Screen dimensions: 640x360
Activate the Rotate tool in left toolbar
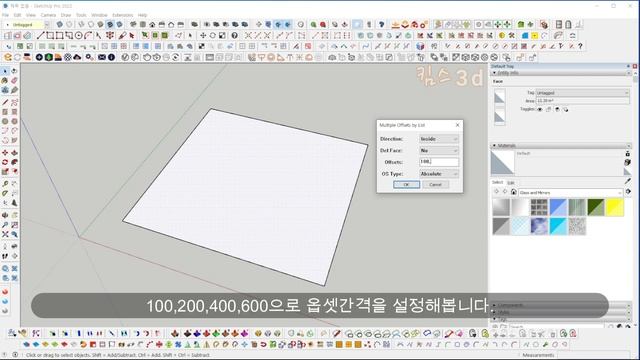point(5,162)
